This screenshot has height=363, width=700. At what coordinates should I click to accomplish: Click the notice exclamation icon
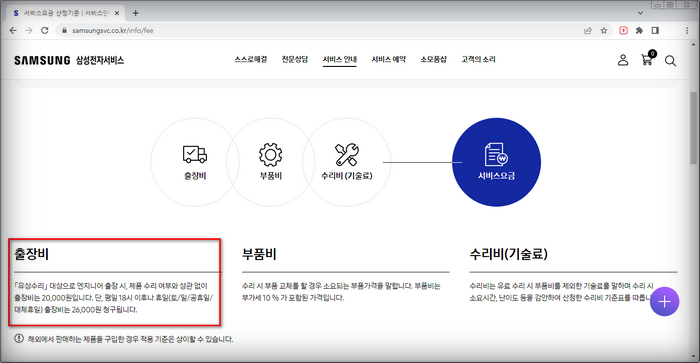coord(19,338)
